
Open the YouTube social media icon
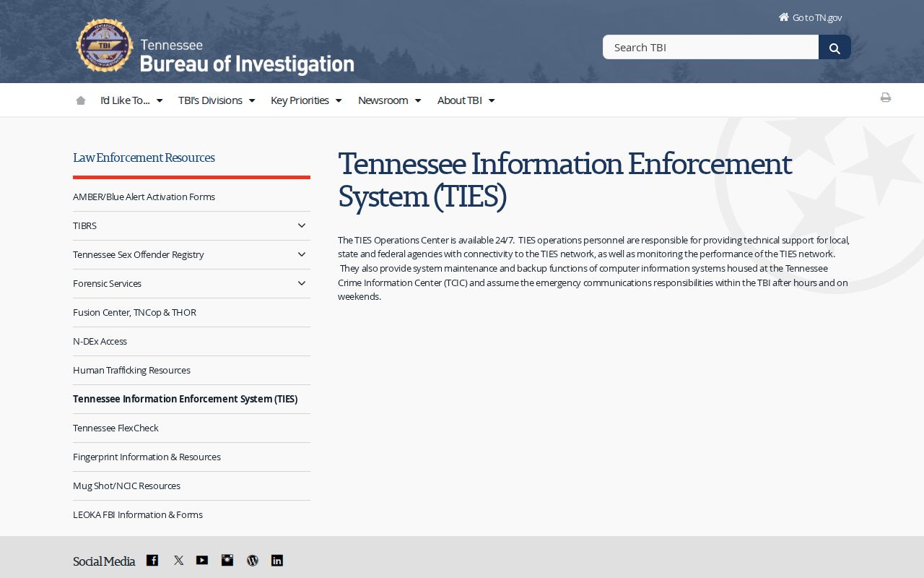point(202,560)
